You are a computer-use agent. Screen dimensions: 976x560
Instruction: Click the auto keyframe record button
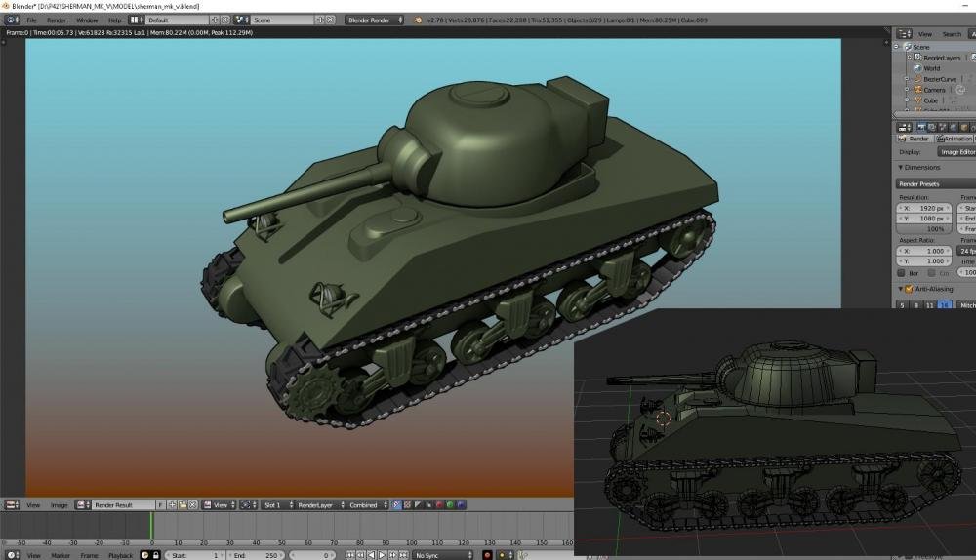[x=487, y=555]
